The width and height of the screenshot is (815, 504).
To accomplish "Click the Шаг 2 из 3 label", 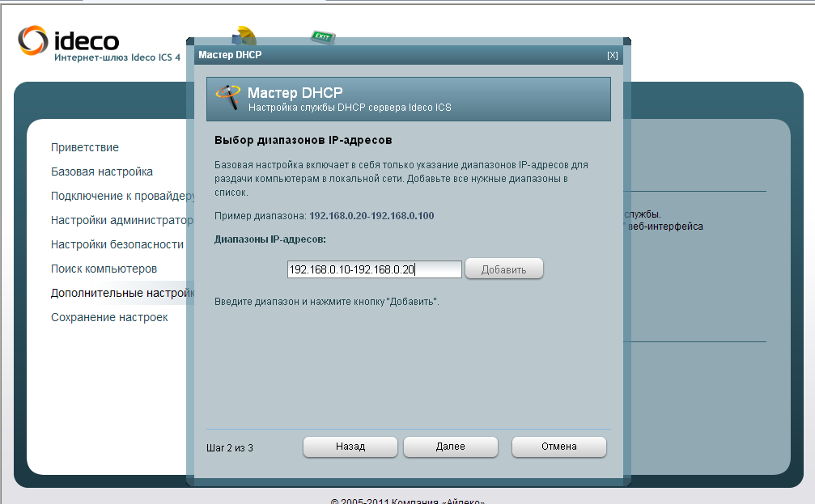I will pyautogui.click(x=230, y=448).
